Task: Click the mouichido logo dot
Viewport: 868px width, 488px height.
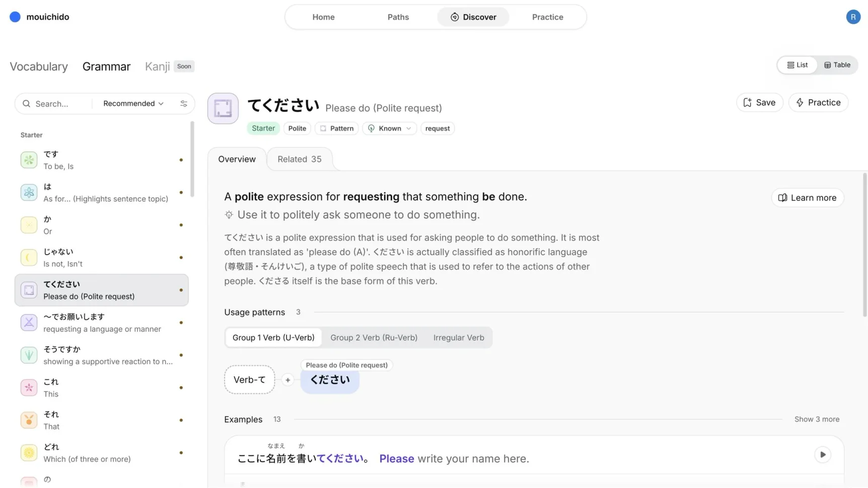Action: (x=15, y=17)
